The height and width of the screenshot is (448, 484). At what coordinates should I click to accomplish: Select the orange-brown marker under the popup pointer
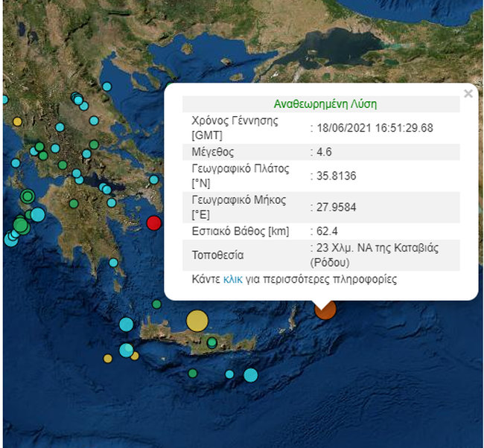(x=325, y=309)
